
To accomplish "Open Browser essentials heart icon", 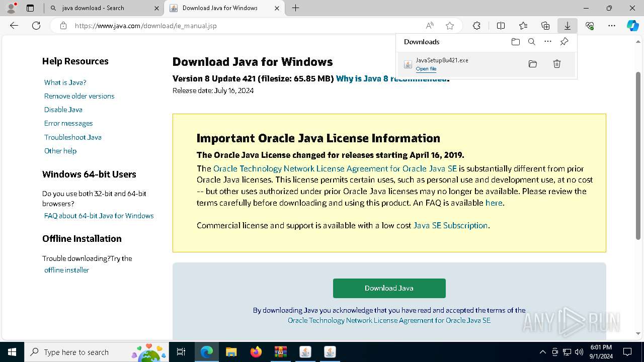I will pos(590,26).
